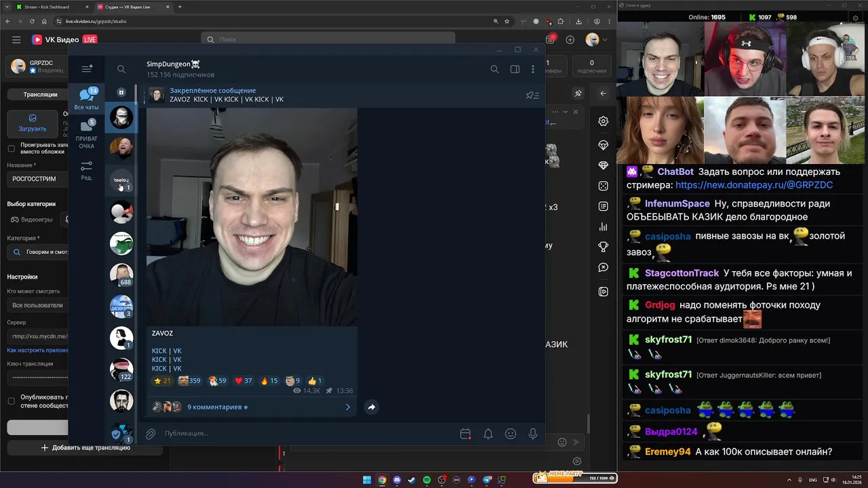Open the chat with the 122 unread badge
This screenshot has height=488, width=868.
(121, 369)
